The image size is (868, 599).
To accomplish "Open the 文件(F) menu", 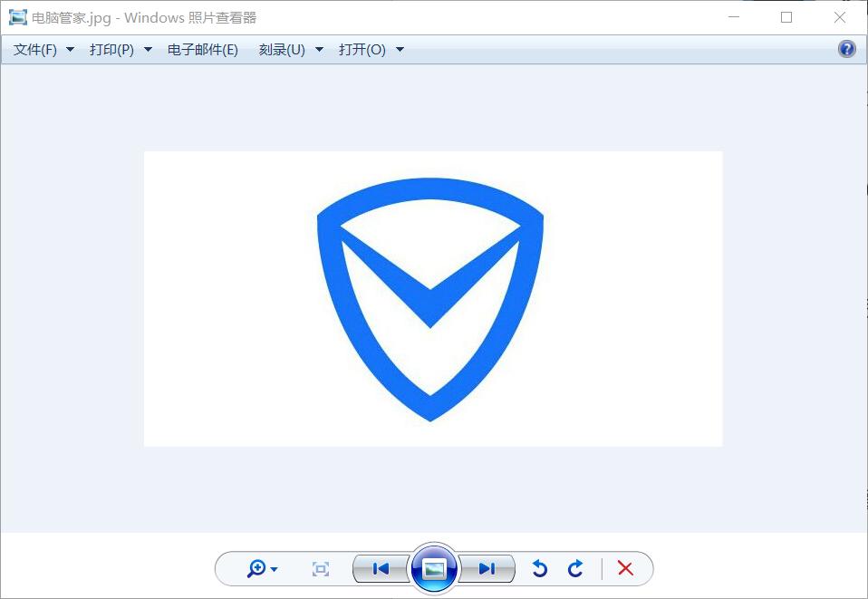I will [x=34, y=50].
